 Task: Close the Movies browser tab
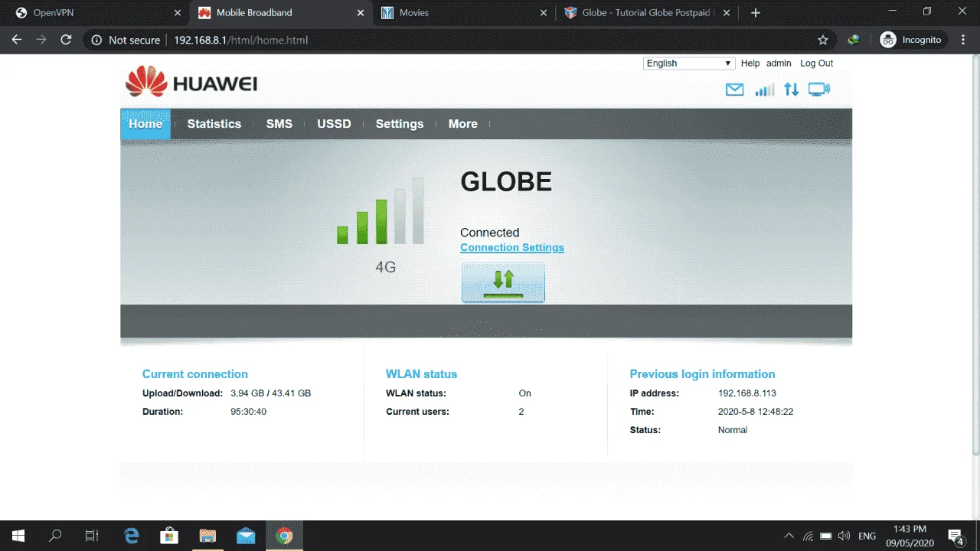click(x=544, y=13)
